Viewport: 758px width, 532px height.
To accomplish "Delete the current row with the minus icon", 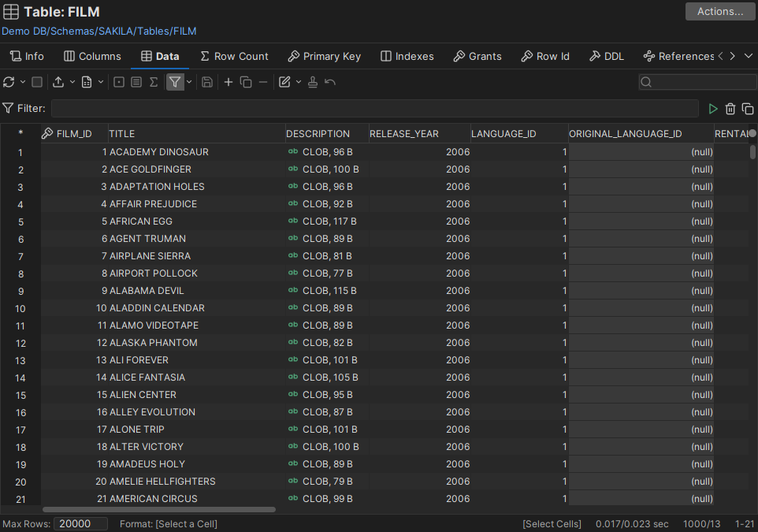I will pos(263,81).
